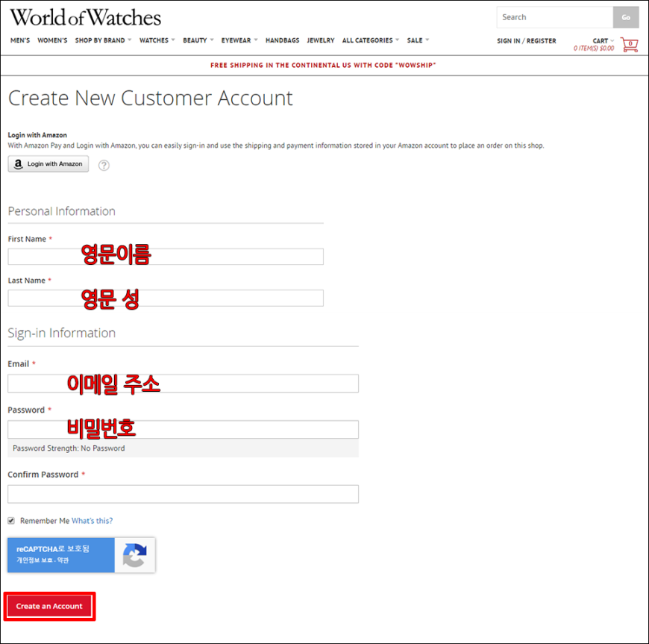
Task: Open the All Categories dropdown
Action: point(371,40)
